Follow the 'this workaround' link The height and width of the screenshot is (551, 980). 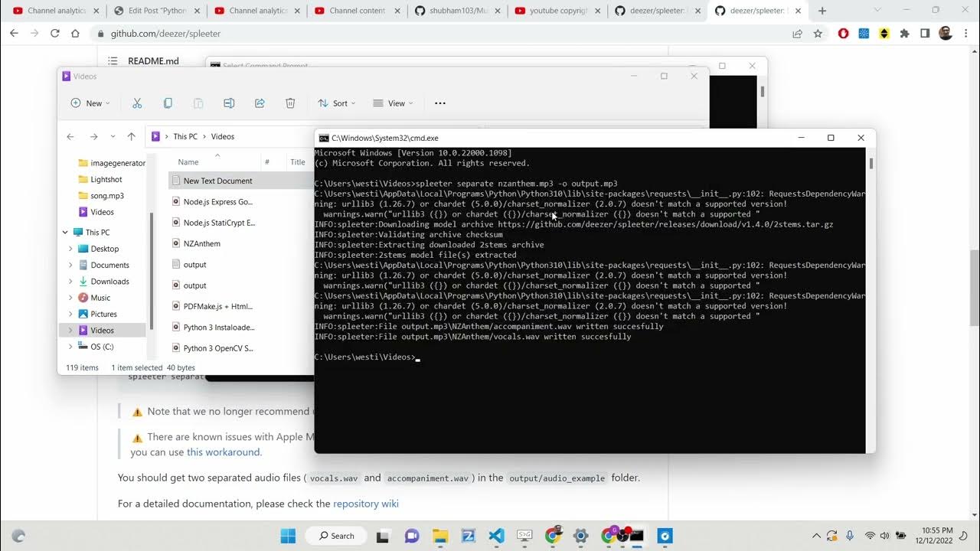[224, 452]
